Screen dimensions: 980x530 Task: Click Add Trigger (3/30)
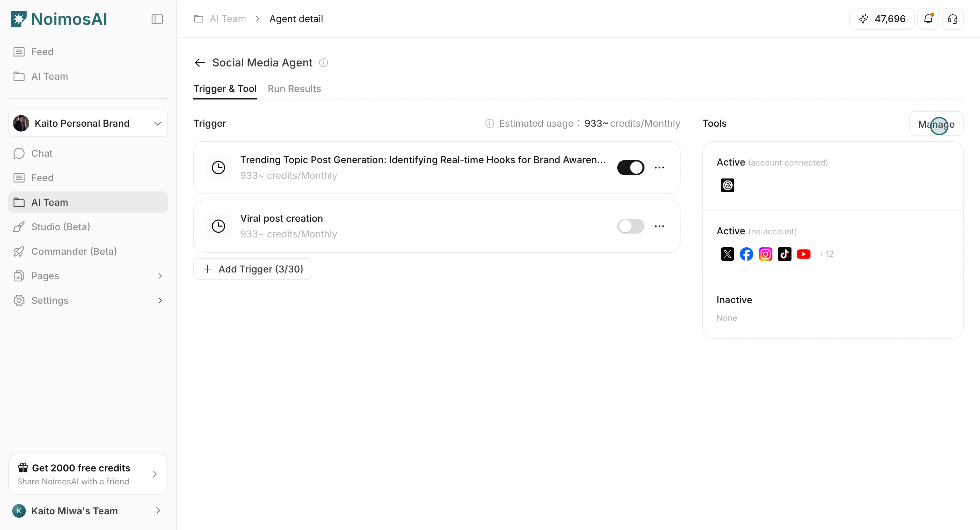click(252, 269)
